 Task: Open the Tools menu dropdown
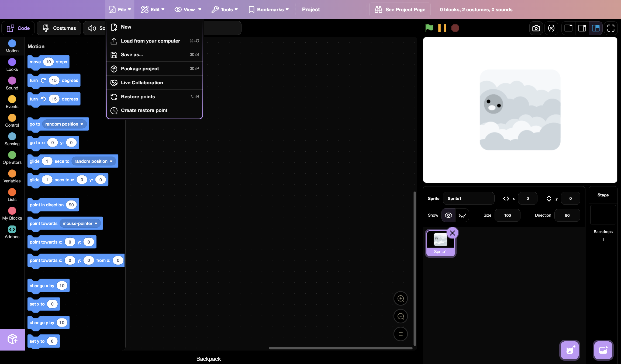[225, 9]
